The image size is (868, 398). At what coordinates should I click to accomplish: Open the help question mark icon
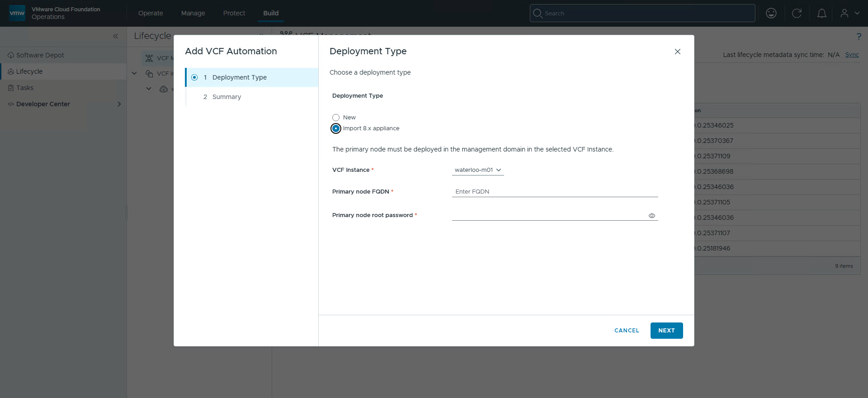859,37
